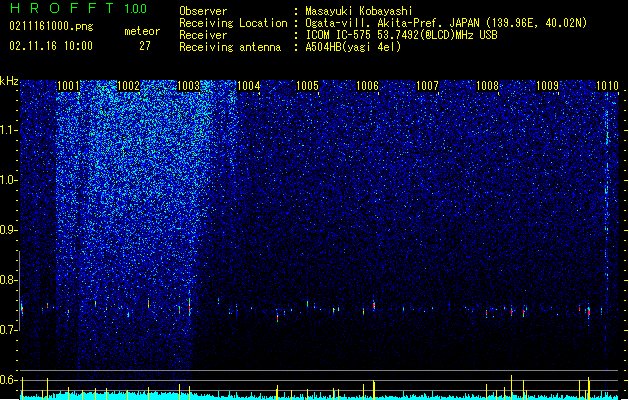Click the 1003 time marker
The image size is (629, 400).
click(x=189, y=86)
